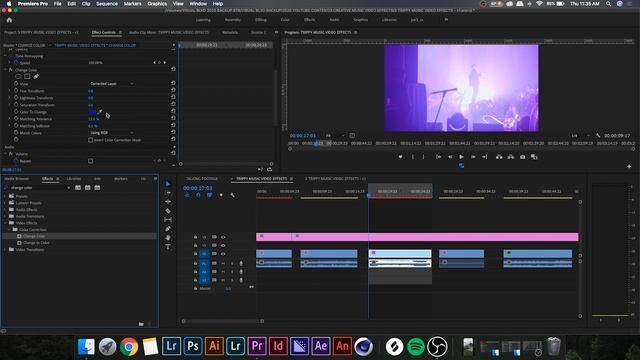Screen dimensions: 640x360
Task: Open After Effects from the dock
Action: [x=321, y=346]
